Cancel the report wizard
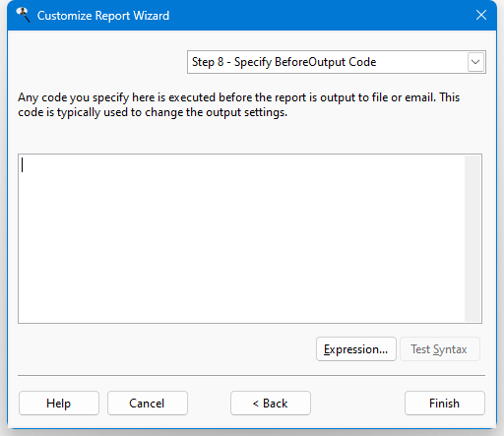 148,403
